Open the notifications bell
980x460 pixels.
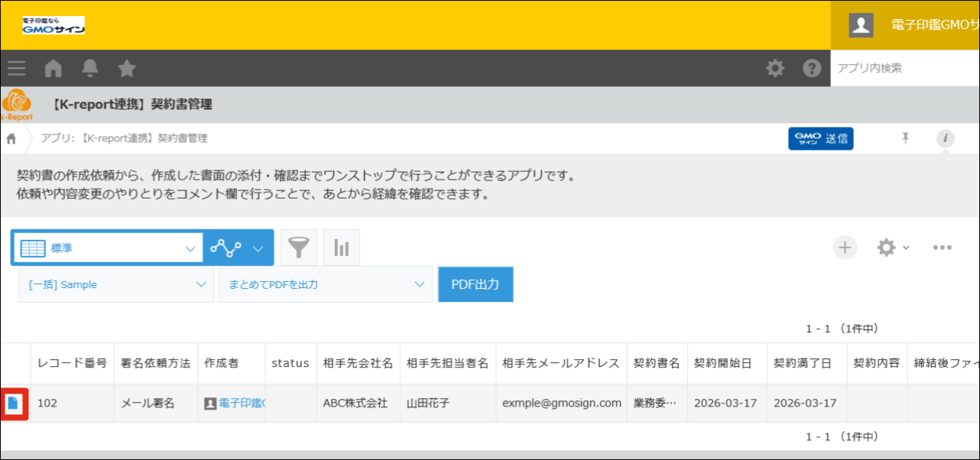pos(90,69)
